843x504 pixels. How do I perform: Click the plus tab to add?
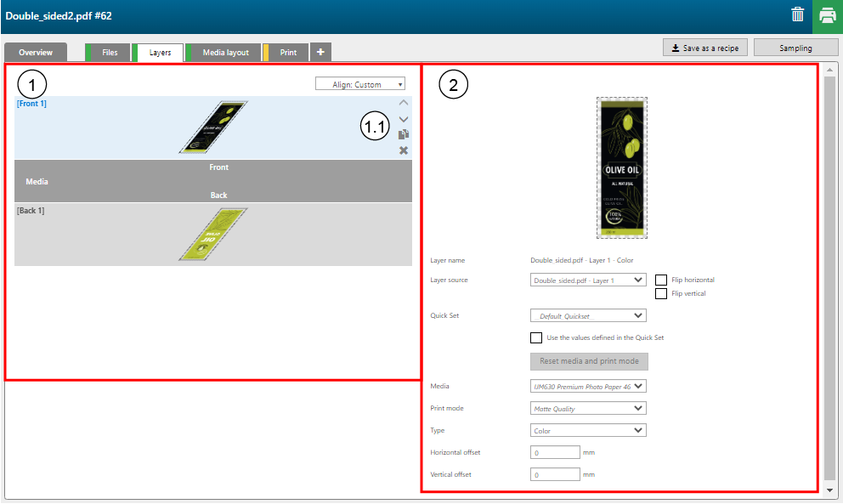pyautogui.click(x=320, y=52)
